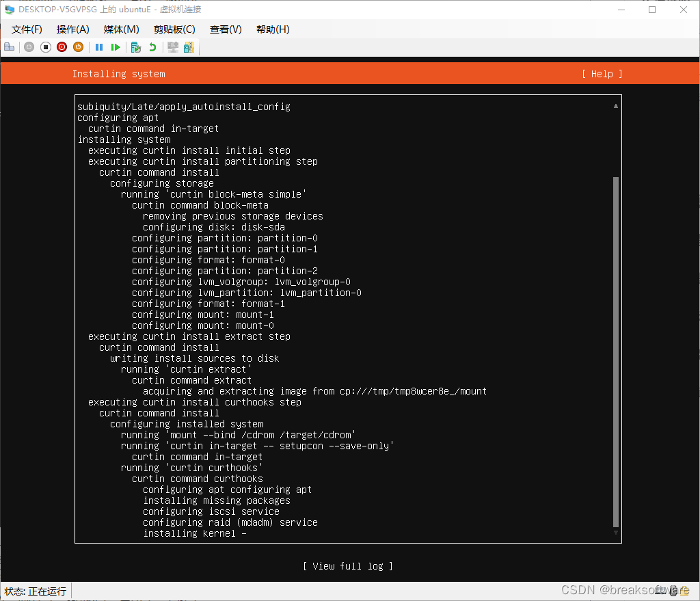The width and height of the screenshot is (700, 601).
Task: Click the 状态: 正在运行 status bar text
Action: point(36,591)
